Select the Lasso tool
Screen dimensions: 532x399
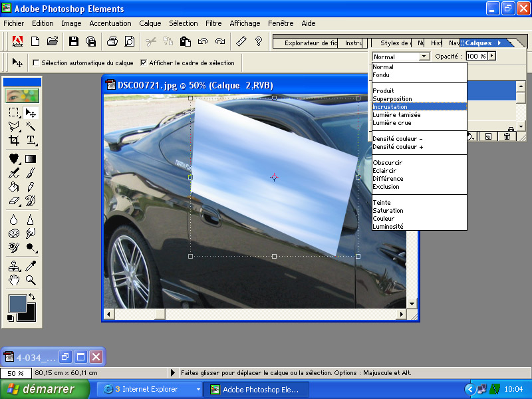tap(13, 126)
